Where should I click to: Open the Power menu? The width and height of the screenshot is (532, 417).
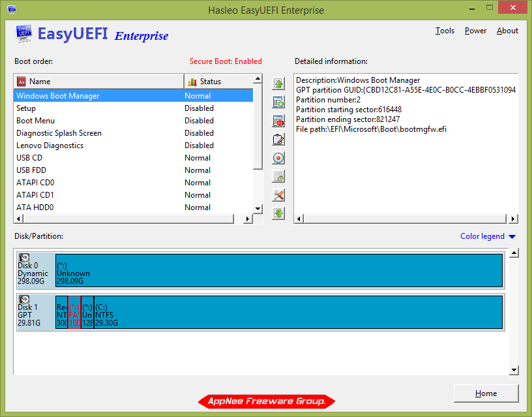tap(475, 31)
